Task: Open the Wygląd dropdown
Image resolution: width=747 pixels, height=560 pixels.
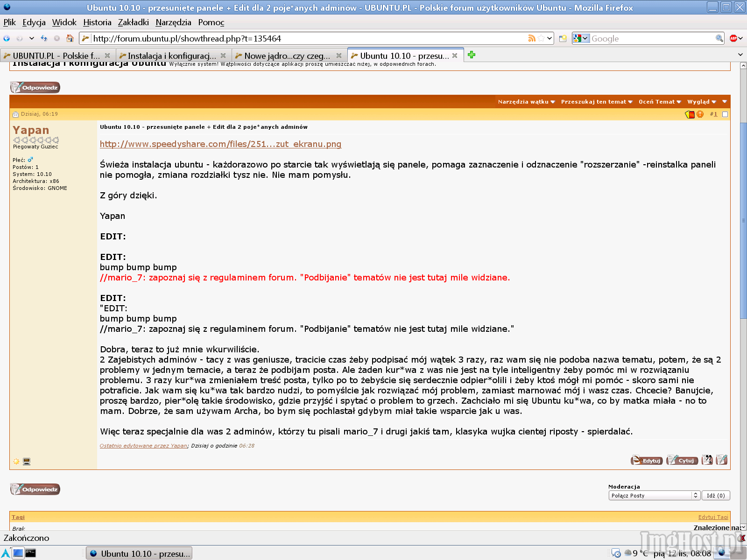Action: pos(701,102)
